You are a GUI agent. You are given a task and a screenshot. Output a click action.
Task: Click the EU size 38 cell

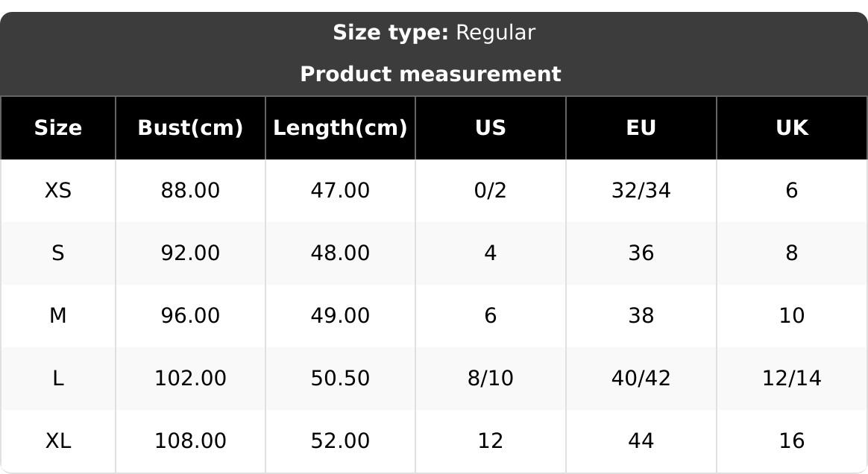[x=641, y=316]
